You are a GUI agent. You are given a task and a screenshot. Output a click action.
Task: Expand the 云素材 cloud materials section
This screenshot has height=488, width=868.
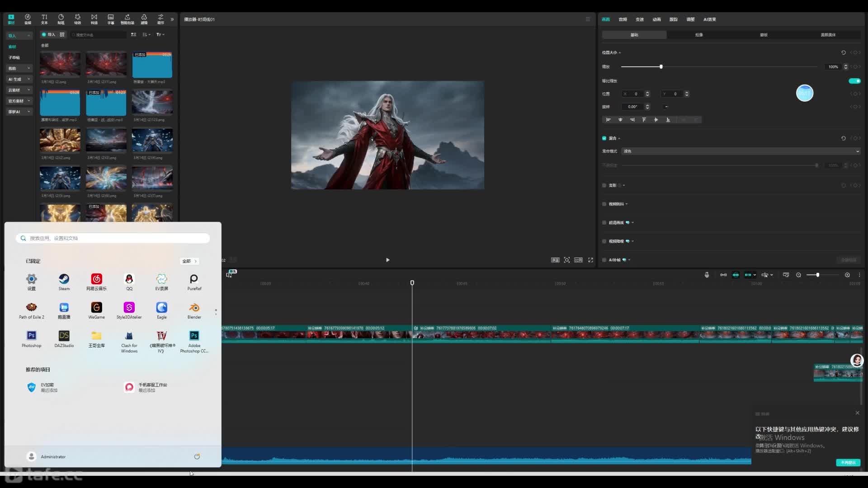[x=19, y=90]
